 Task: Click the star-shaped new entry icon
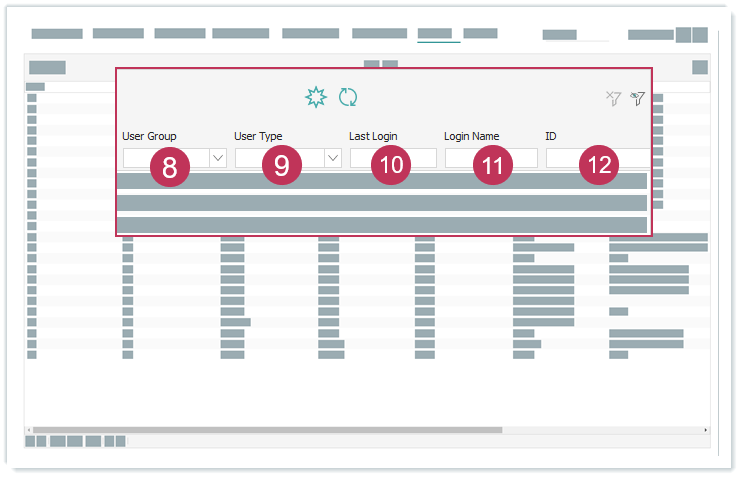tap(316, 97)
